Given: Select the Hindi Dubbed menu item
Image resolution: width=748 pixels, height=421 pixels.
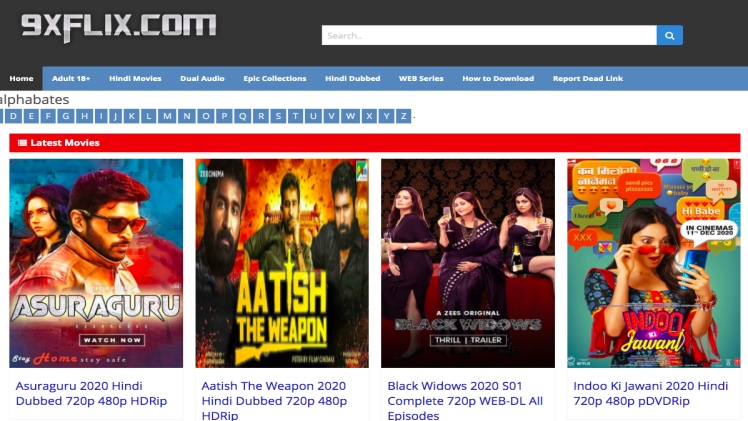Looking at the screenshot, I should 352,78.
